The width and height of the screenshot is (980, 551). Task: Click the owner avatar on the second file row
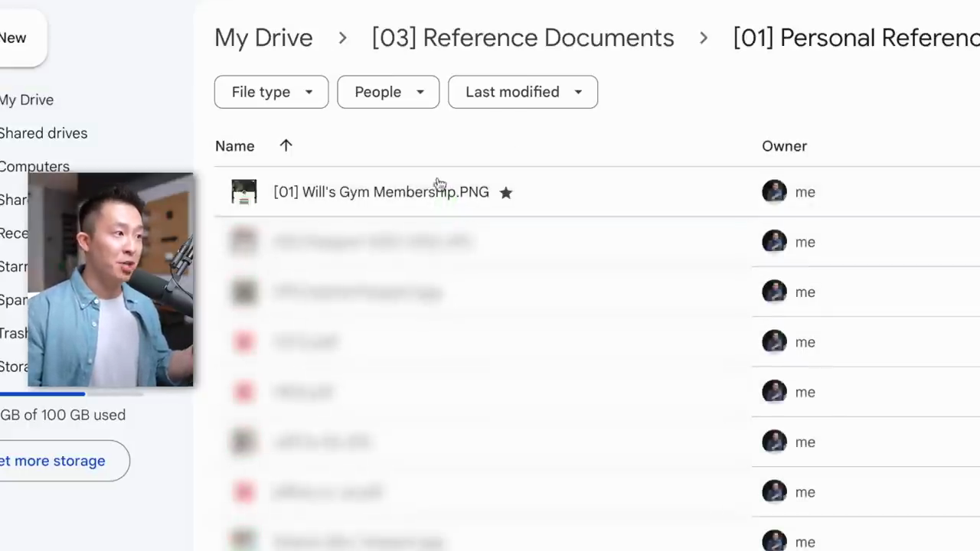[774, 242]
